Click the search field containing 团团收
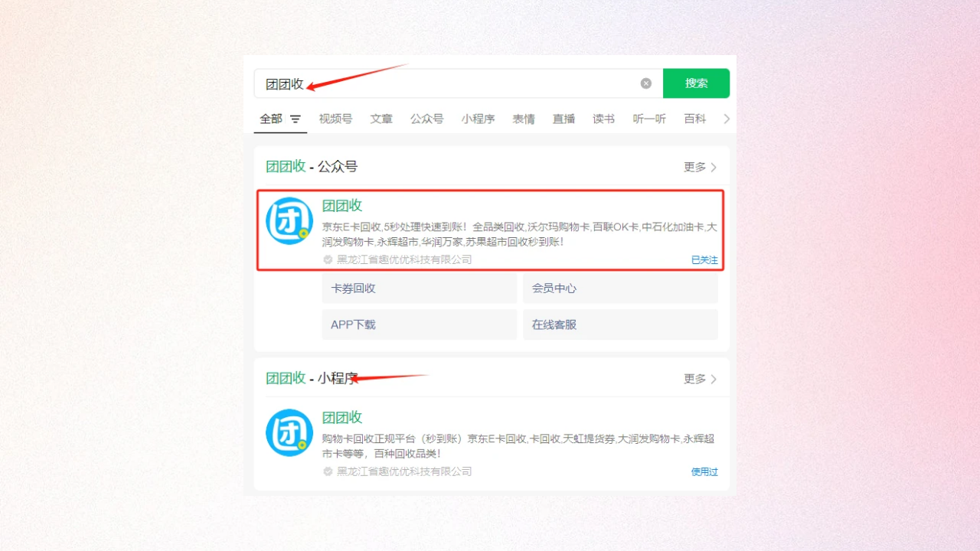The height and width of the screenshot is (551, 980). click(x=458, y=83)
